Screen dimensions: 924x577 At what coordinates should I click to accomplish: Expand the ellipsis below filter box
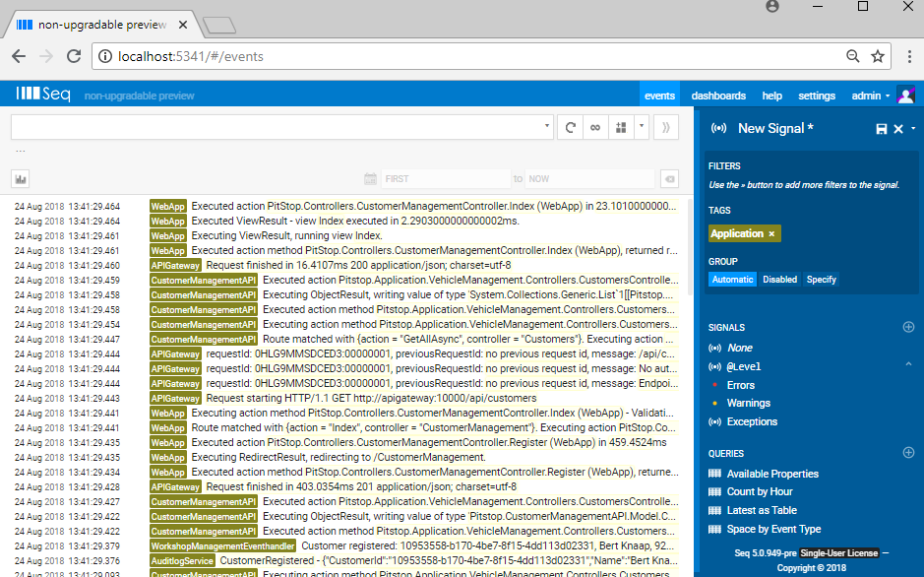[x=21, y=152]
